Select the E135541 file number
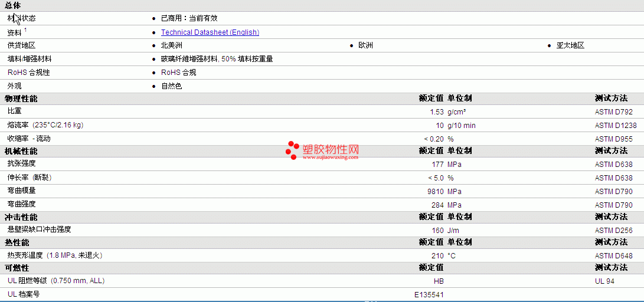The image size is (644, 302). [x=429, y=295]
